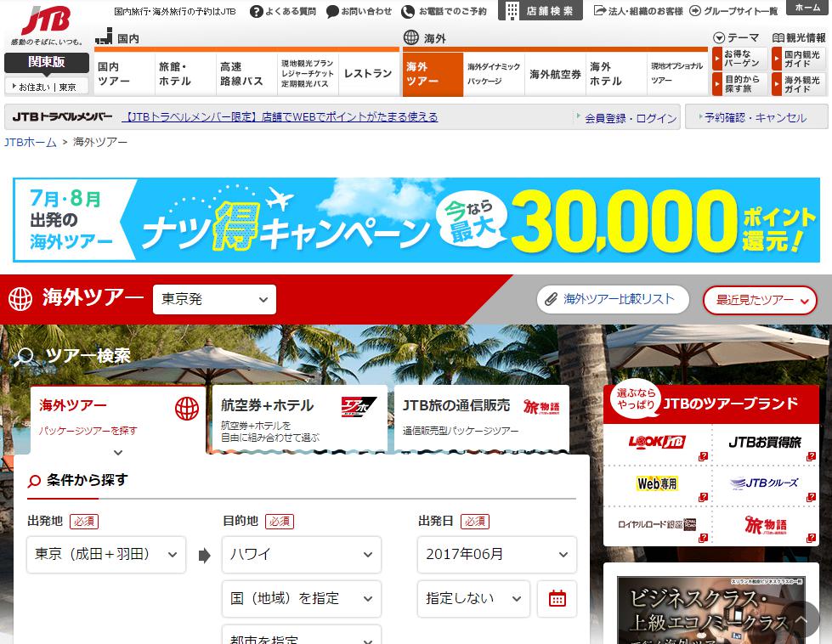The image size is (832, 644).
Task: Select the 海外ホテル menu item
Action: coord(616,74)
